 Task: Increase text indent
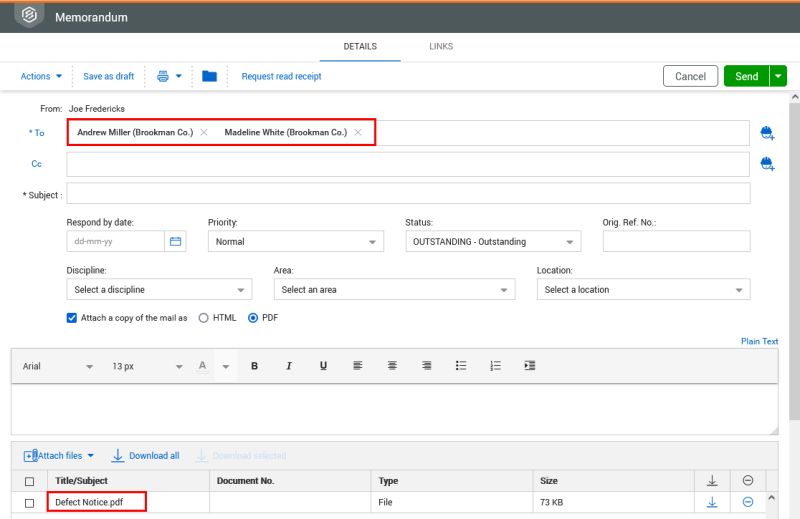(x=530, y=365)
